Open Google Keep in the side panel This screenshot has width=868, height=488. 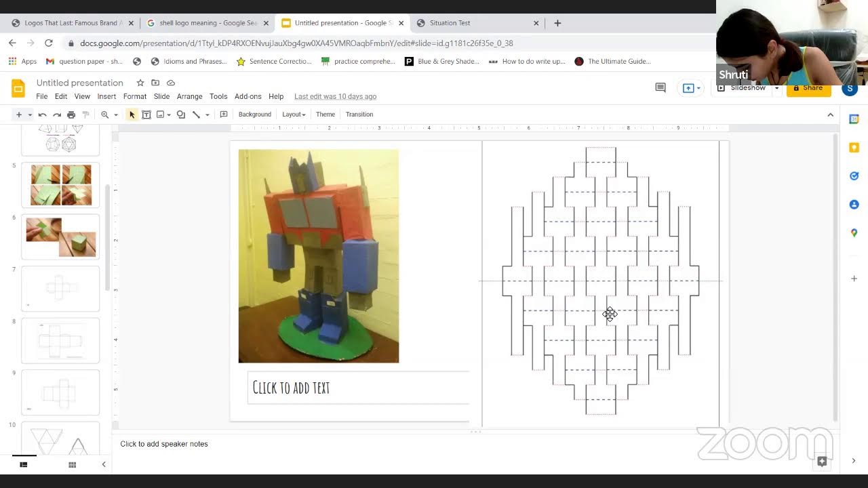tap(854, 148)
